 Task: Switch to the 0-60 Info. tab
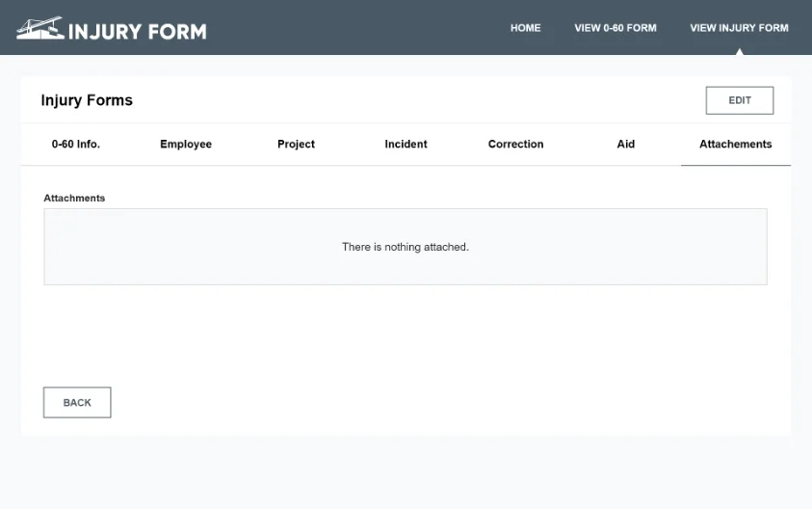(75, 144)
